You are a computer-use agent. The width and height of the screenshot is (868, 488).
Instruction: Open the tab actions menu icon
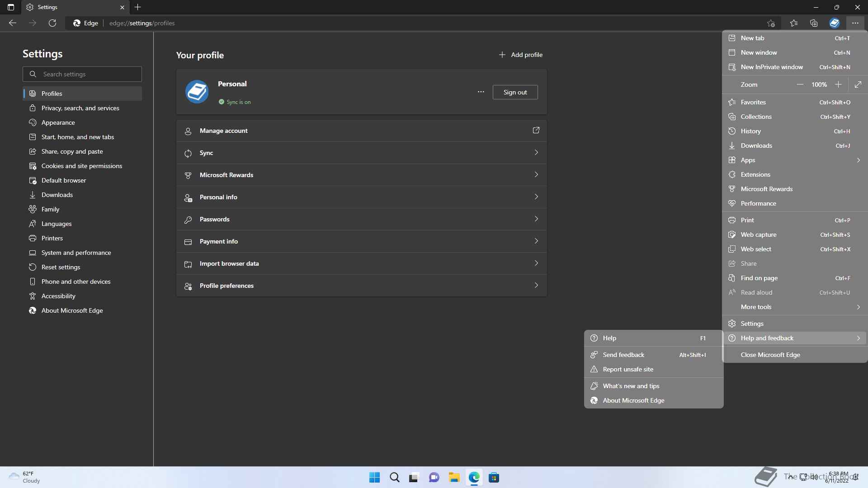pyautogui.click(x=11, y=7)
